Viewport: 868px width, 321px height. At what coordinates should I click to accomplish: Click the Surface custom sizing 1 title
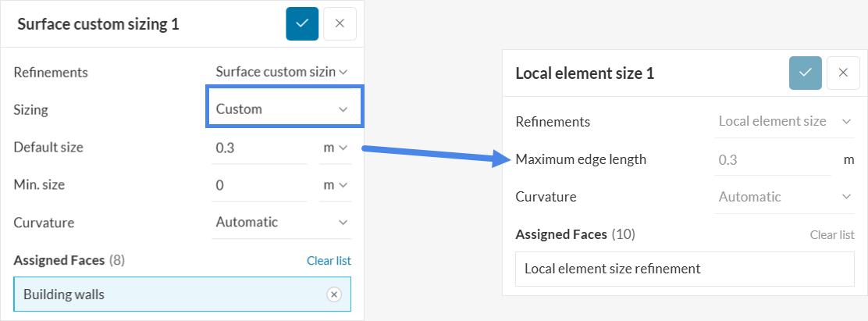click(98, 23)
